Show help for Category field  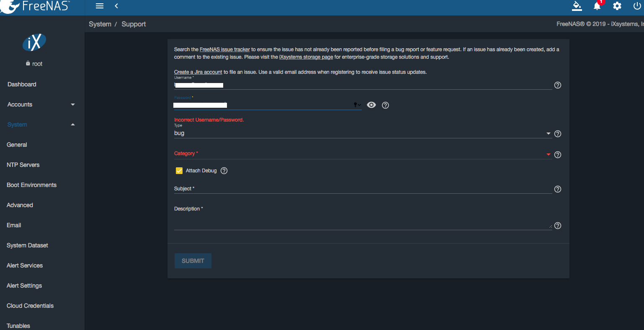[558, 155]
